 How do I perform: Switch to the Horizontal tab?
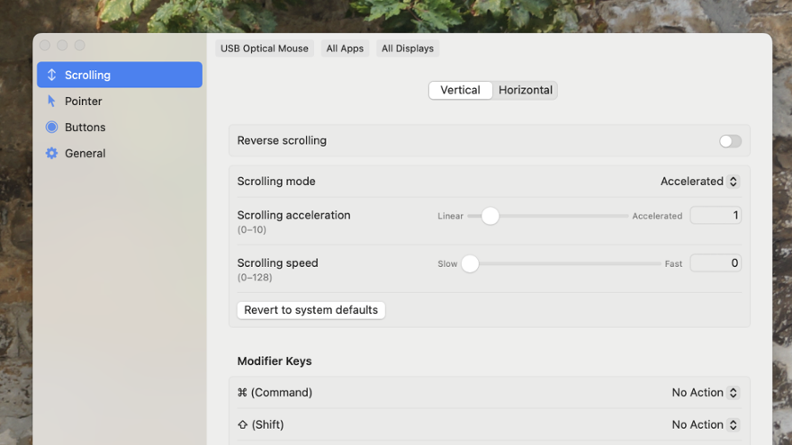(x=525, y=90)
